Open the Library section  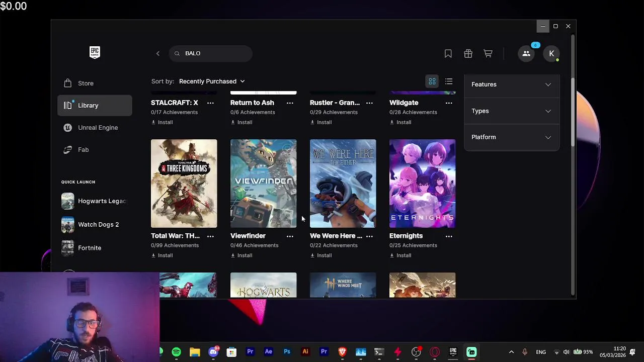[95, 105]
